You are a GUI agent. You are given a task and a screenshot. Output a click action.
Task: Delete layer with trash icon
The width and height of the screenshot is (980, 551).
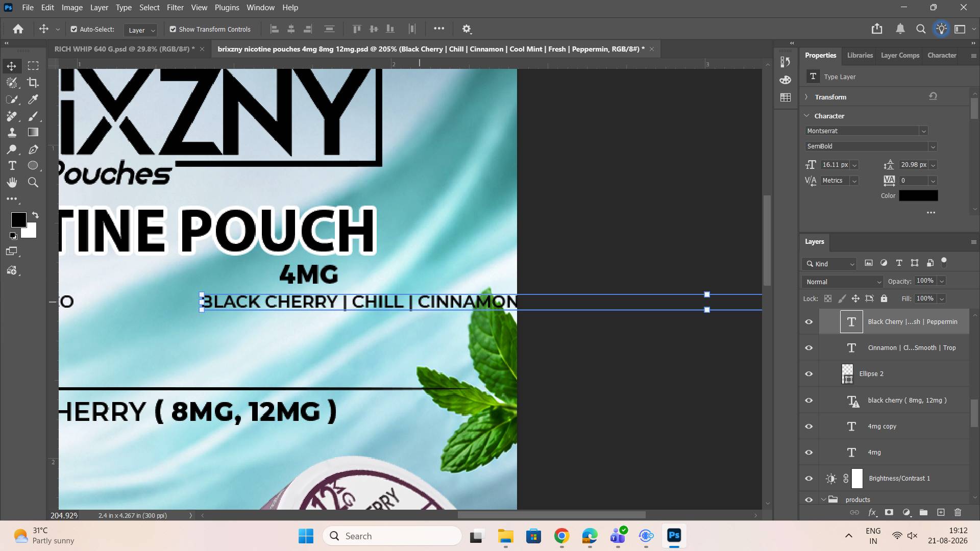coord(958,512)
